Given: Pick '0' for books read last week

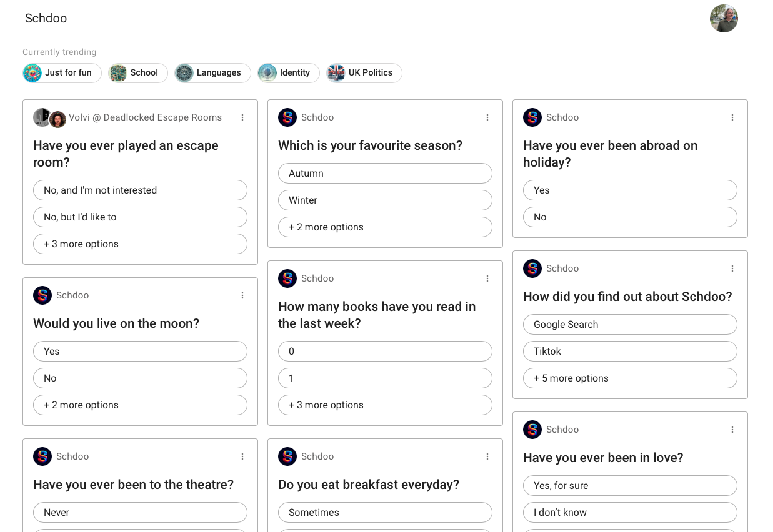Looking at the screenshot, I should (385, 352).
